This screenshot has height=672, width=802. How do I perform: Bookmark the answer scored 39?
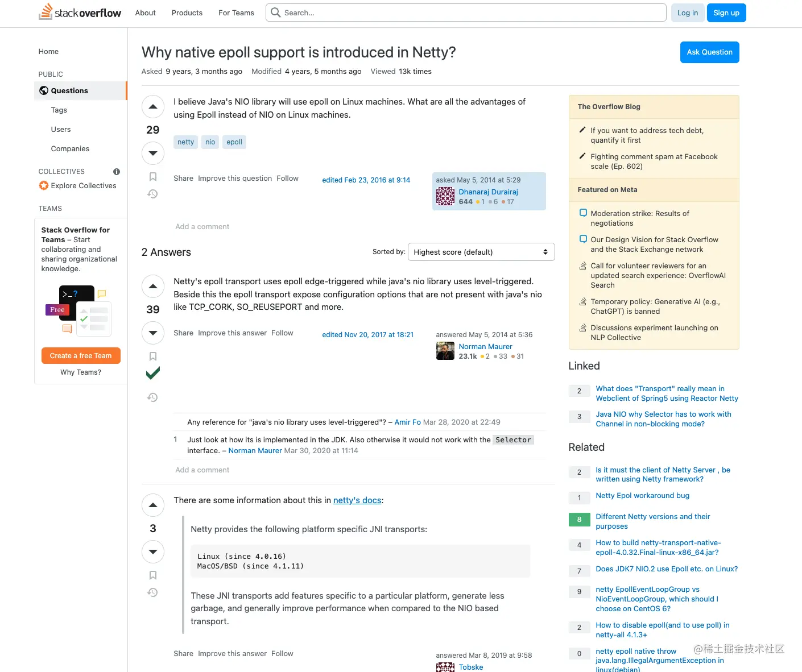[x=153, y=356]
